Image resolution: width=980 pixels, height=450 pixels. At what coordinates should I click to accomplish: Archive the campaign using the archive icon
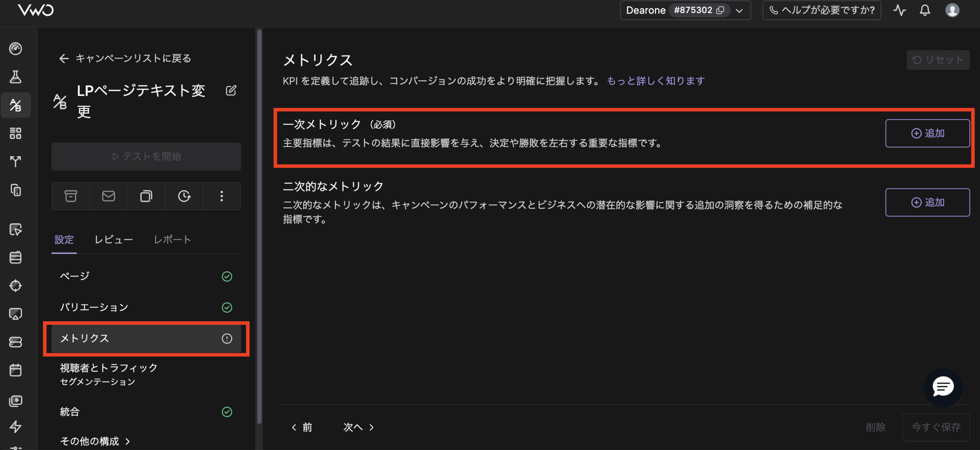click(70, 196)
